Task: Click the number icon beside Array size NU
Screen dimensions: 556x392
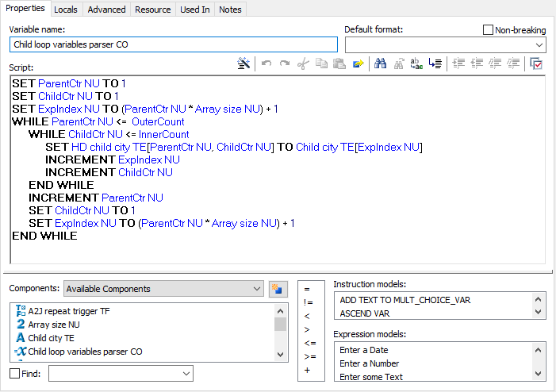Action: click(x=21, y=325)
